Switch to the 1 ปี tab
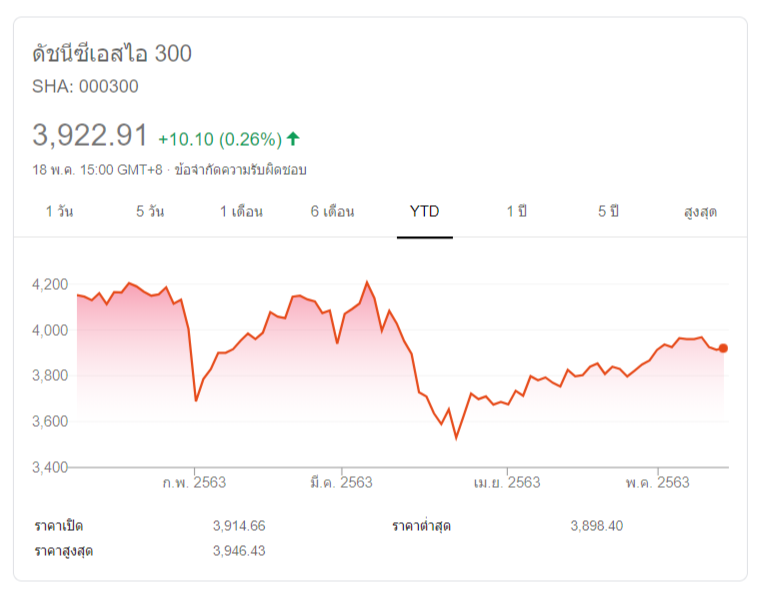Viewport: 759px width, 591px height. pyautogui.click(x=516, y=212)
